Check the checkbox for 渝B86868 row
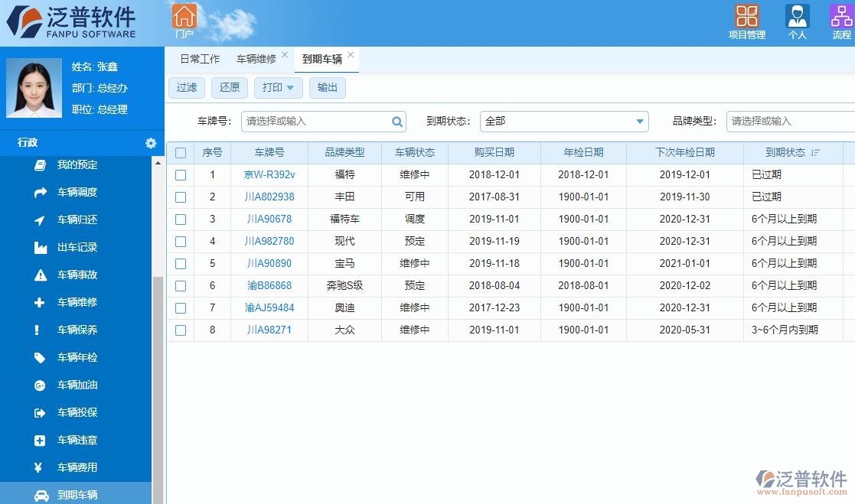855x504 pixels. (x=181, y=285)
